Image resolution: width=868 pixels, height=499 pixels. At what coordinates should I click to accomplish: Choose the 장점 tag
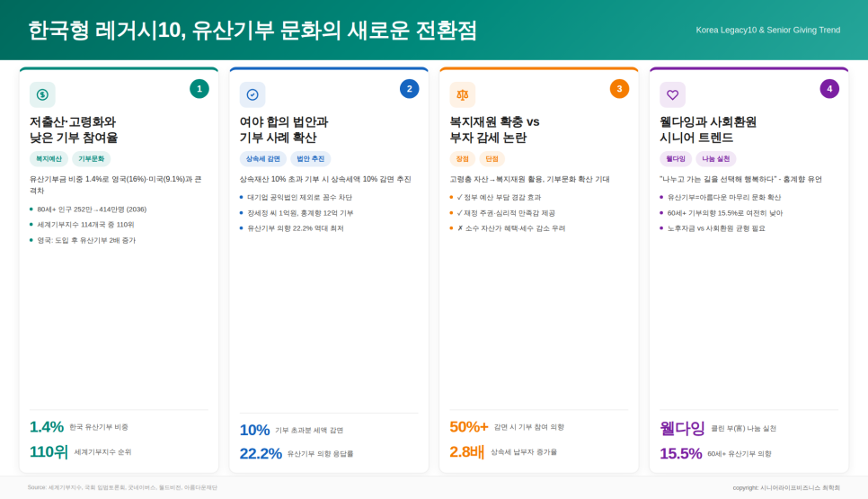tap(463, 158)
